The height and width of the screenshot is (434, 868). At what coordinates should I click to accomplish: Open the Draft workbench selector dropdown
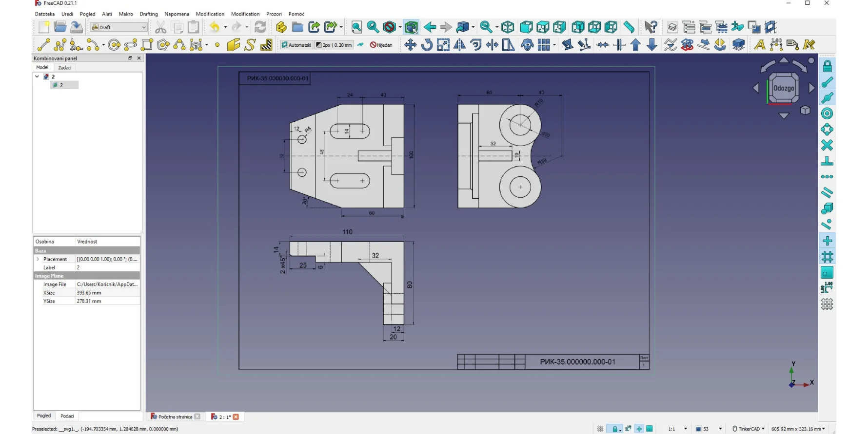click(x=119, y=27)
